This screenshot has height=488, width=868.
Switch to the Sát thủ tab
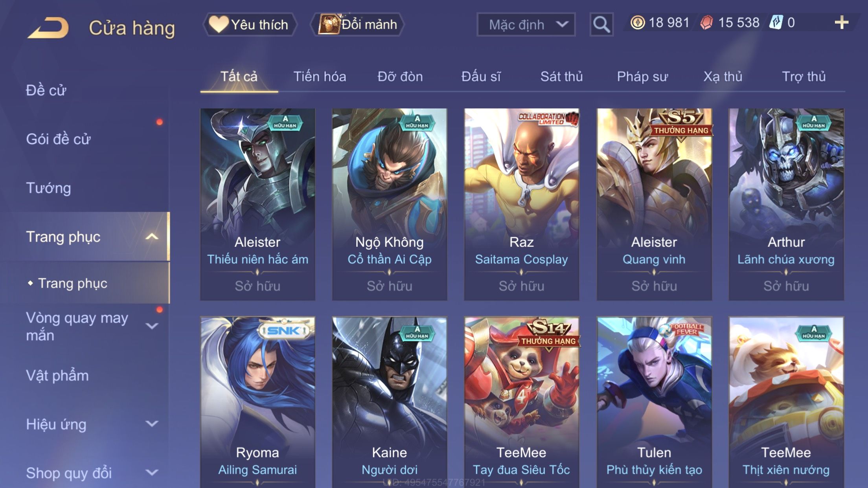(x=561, y=76)
